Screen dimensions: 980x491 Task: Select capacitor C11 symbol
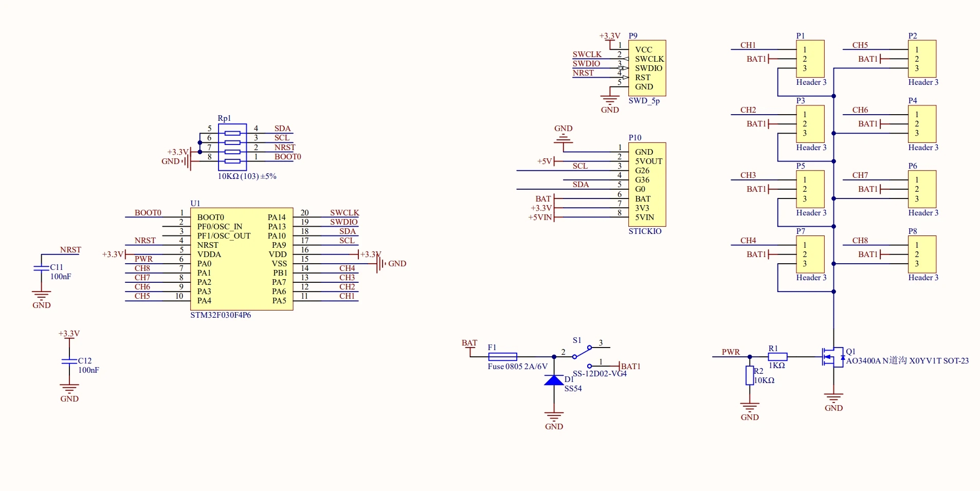point(41,268)
